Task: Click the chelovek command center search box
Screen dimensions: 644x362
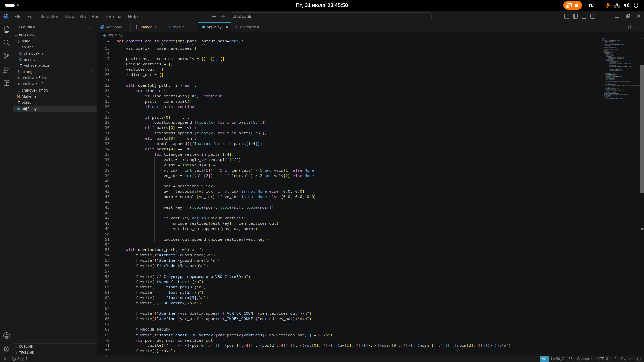Action: pos(330,16)
